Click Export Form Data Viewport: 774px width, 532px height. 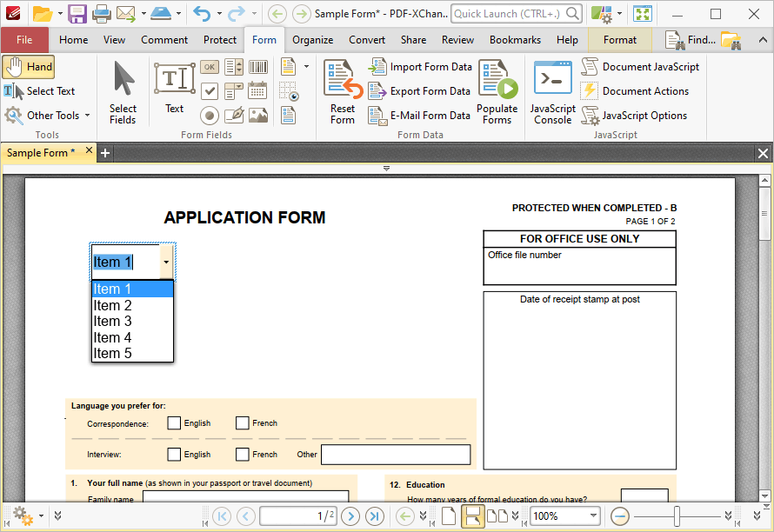tap(419, 90)
